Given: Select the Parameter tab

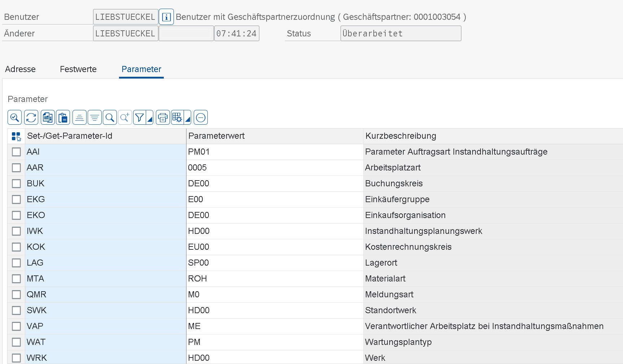Looking at the screenshot, I should point(141,69).
